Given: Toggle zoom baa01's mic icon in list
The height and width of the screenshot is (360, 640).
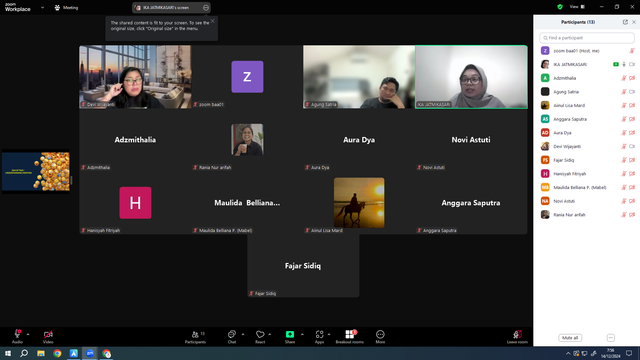Looking at the screenshot, I should (x=631, y=51).
